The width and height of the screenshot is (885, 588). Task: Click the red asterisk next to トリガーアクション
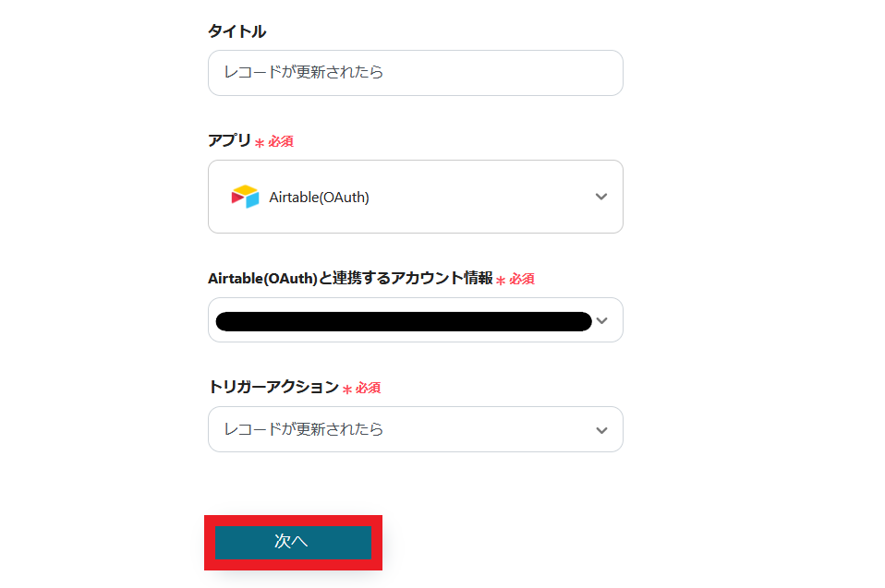pos(347,390)
